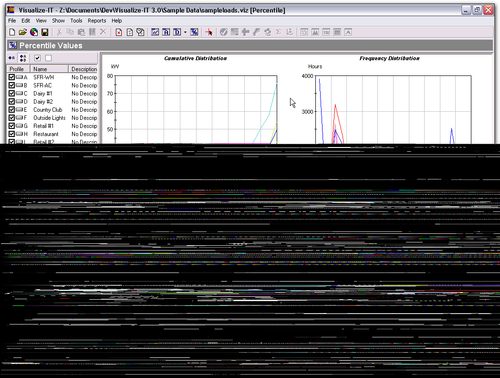Click the blue dots icon in profile panel toolbar
The height and width of the screenshot is (378, 500).
click(x=12, y=58)
